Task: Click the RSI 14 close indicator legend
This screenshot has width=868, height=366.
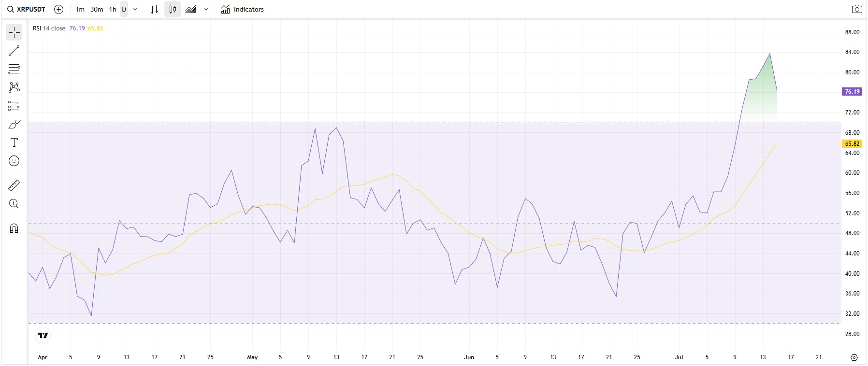Action: tap(49, 28)
